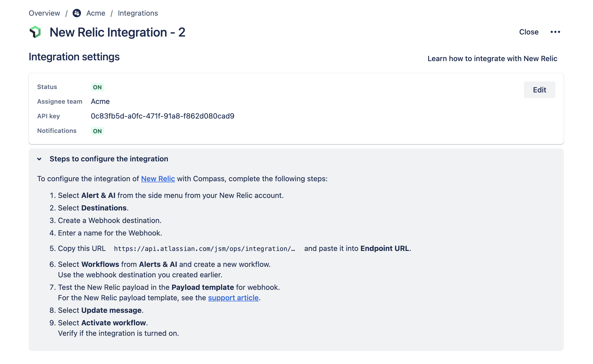This screenshot has width=593, height=364.
Task: Click the New Relic logo icon
Action: tap(35, 32)
